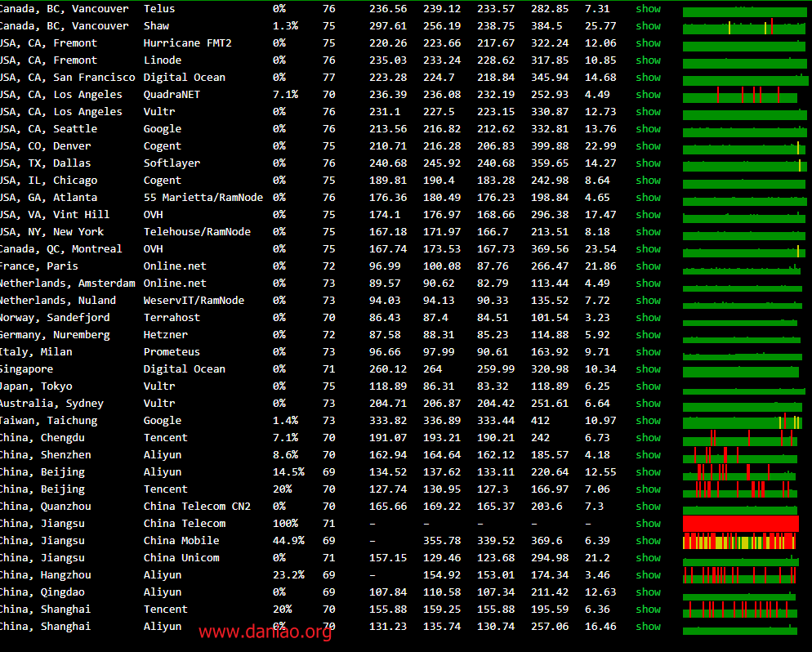Click 'show' in the Terrahost row
The height and width of the screenshot is (652, 812).
pyautogui.click(x=648, y=318)
